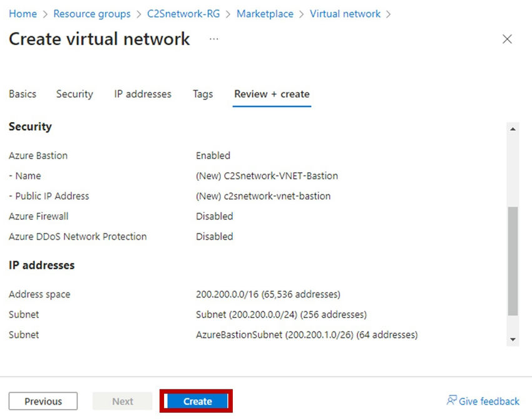
Task: Click the Previous button
Action: (x=43, y=401)
